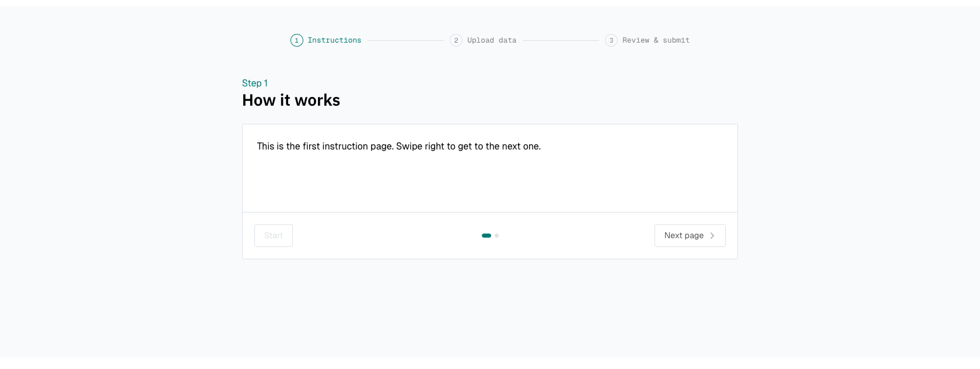Click the first instruction page text

pos(399,147)
